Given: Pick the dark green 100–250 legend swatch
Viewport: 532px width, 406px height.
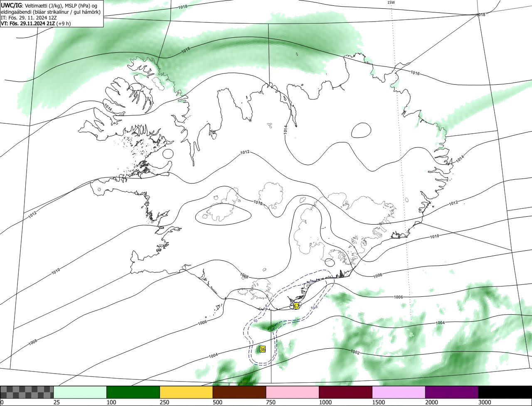Looking at the screenshot, I should (x=133, y=392).
